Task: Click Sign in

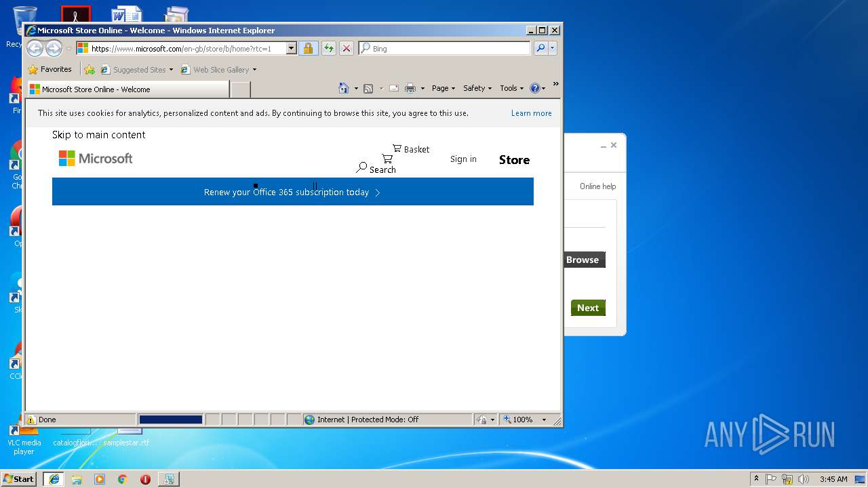Action: (x=463, y=159)
